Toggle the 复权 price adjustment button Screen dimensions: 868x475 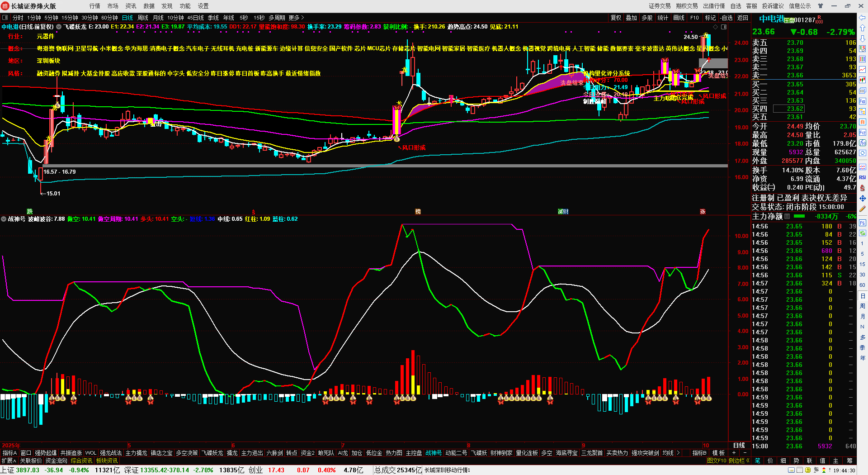click(616, 18)
